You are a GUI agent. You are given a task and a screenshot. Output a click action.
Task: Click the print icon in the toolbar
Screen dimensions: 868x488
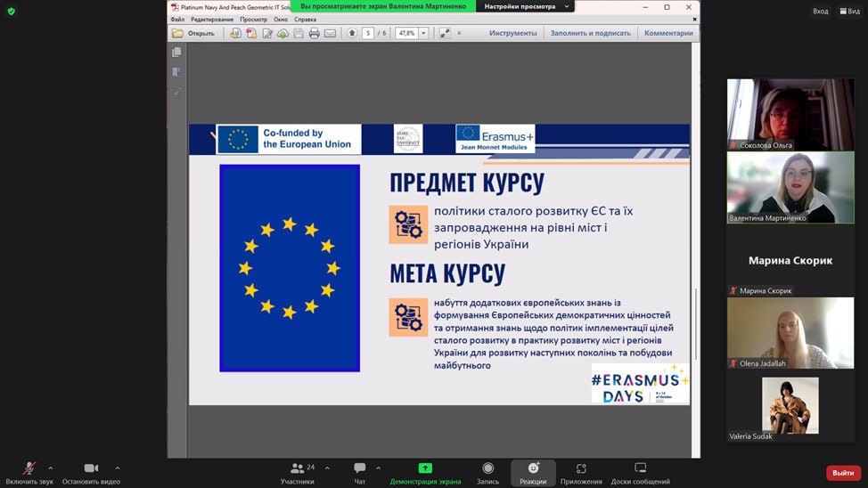pyautogui.click(x=314, y=33)
